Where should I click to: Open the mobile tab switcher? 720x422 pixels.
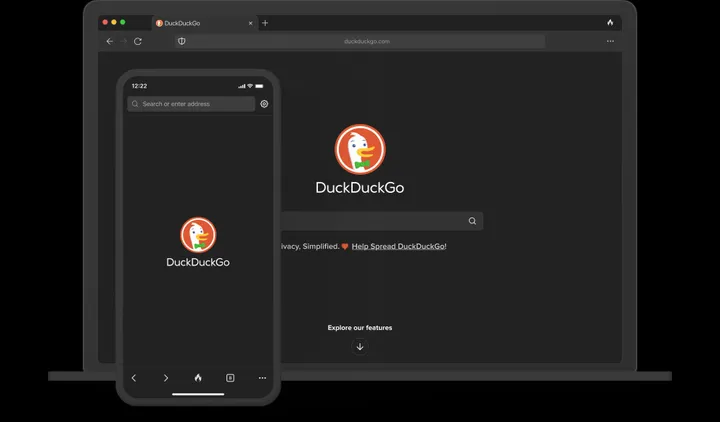230,378
